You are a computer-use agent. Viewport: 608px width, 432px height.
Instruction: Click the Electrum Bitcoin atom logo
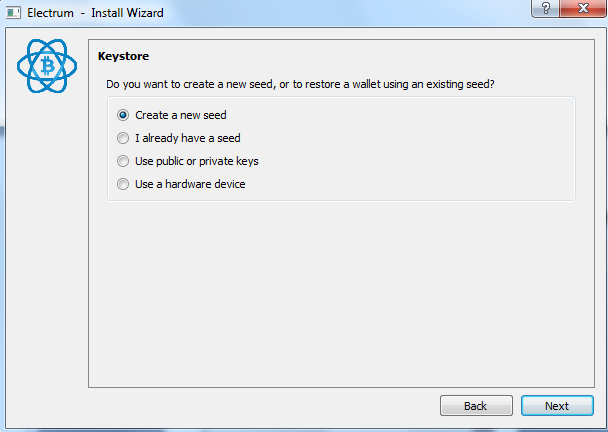click(x=47, y=66)
